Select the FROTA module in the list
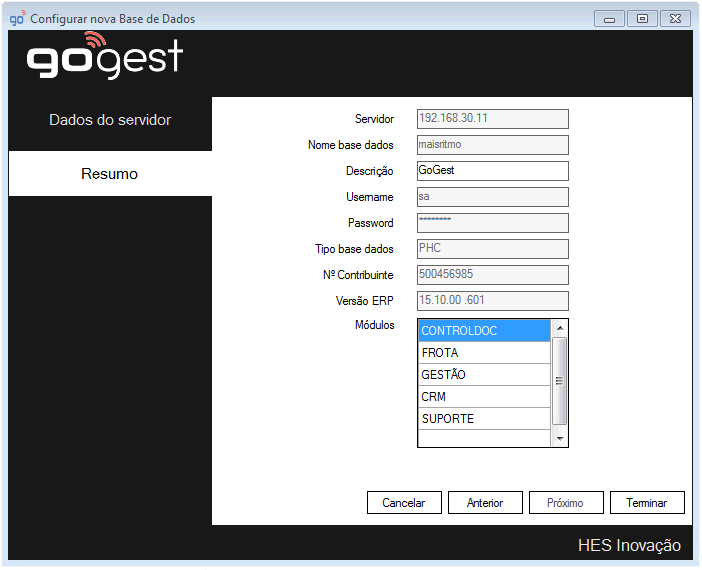The height and width of the screenshot is (570, 702). (484, 353)
